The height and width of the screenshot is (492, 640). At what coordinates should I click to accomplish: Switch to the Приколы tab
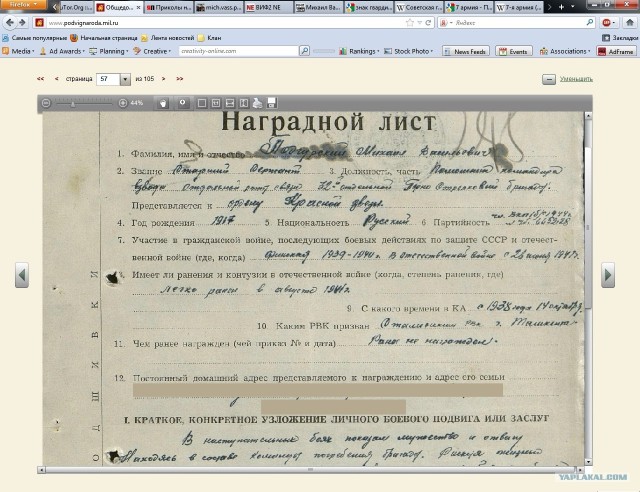pyautogui.click(x=169, y=7)
